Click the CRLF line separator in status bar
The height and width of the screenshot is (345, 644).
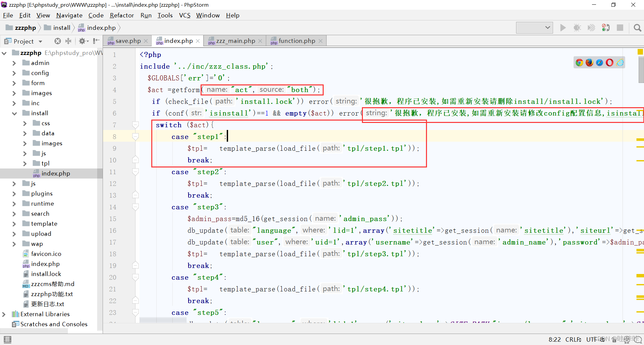pyautogui.click(x=573, y=339)
